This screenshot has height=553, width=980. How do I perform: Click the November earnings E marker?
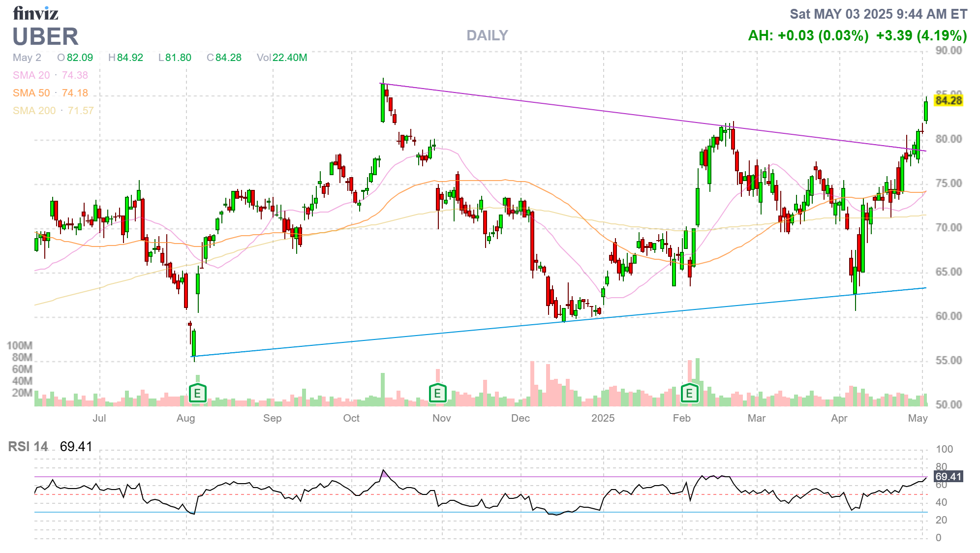pos(437,393)
